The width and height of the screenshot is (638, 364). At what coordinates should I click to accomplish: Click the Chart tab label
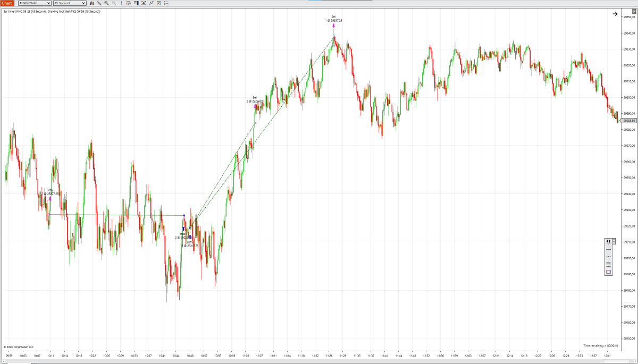[7, 3]
